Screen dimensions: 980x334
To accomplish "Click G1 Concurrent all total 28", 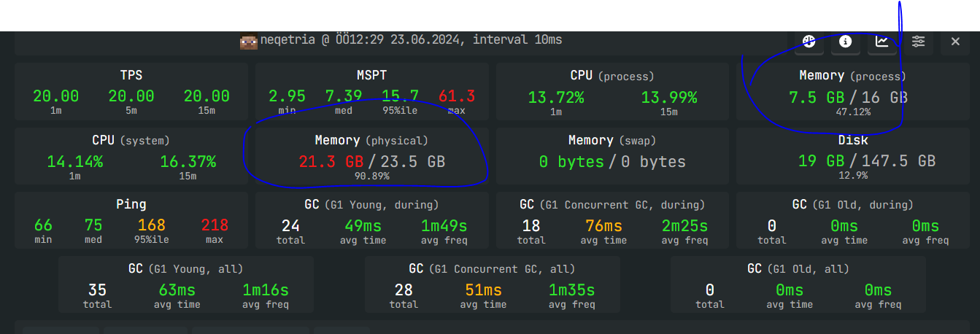I will [404, 290].
